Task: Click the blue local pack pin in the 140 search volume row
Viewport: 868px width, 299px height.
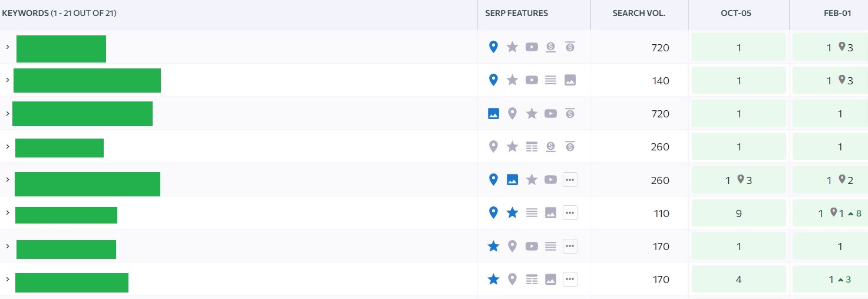Action: point(494,80)
